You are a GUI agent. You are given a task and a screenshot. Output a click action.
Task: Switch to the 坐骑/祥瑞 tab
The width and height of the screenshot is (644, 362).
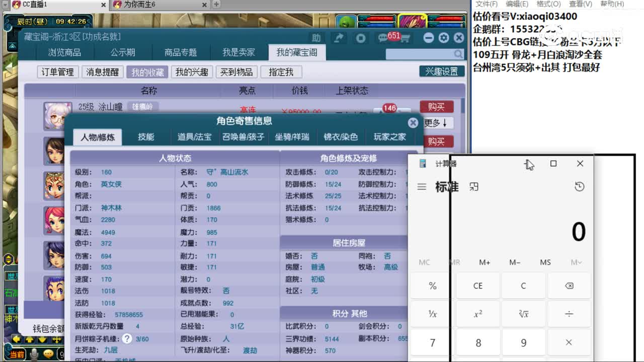click(292, 137)
